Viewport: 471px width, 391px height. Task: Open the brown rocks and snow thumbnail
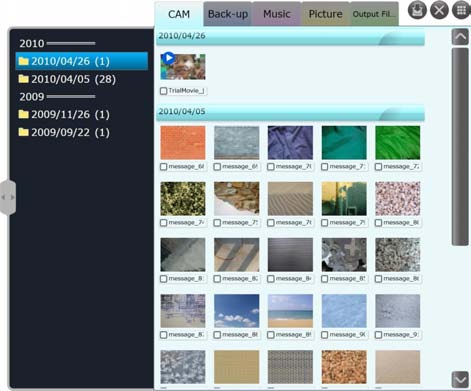pyautogui.click(x=236, y=199)
